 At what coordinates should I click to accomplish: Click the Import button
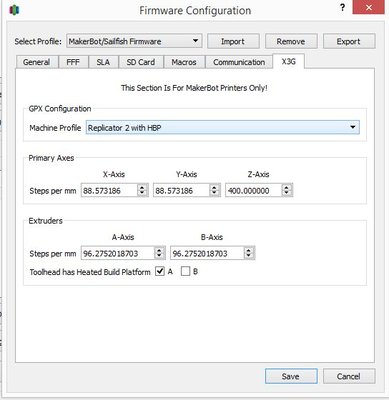(x=233, y=42)
